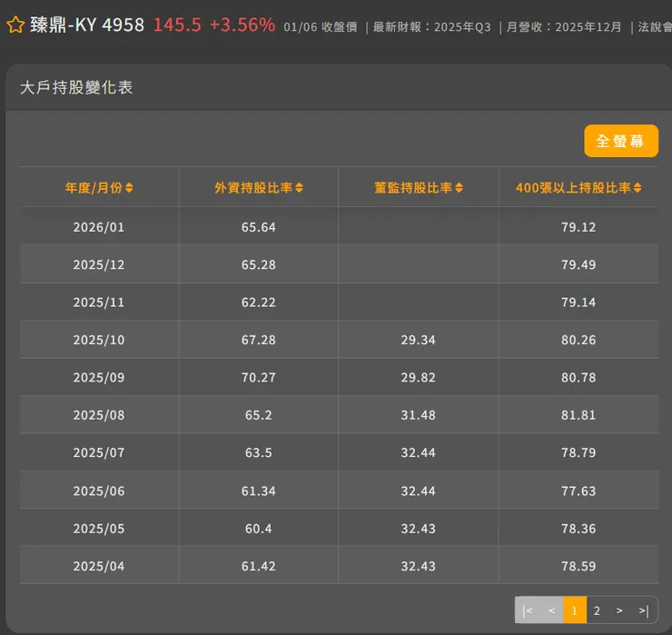672x635 pixels.
Task: Select the 2025/11 row date cell
Action: (x=99, y=303)
